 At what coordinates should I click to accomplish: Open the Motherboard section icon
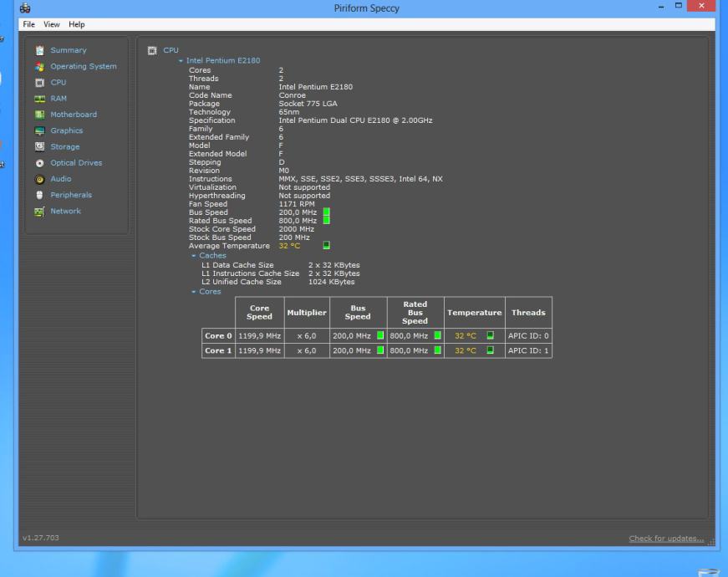click(38, 115)
